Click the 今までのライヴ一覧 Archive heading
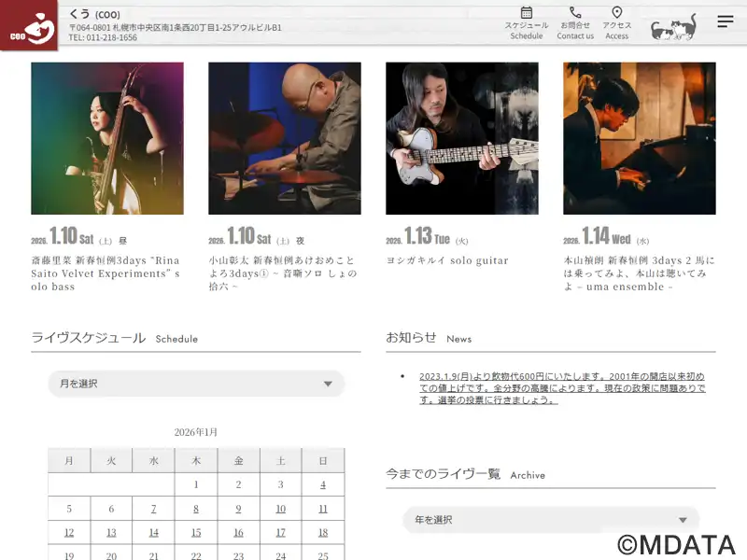The width and height of the screenshot is (747, 560). [465, 474]
